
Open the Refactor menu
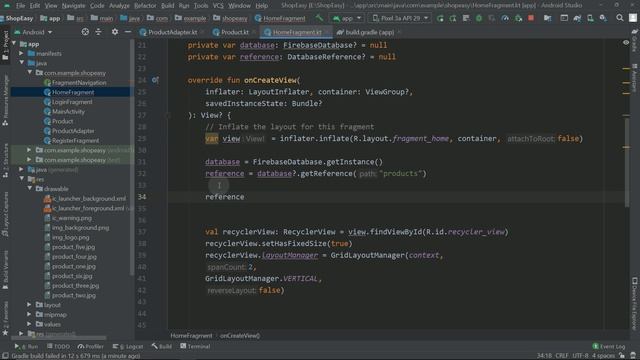click(145, 6)
